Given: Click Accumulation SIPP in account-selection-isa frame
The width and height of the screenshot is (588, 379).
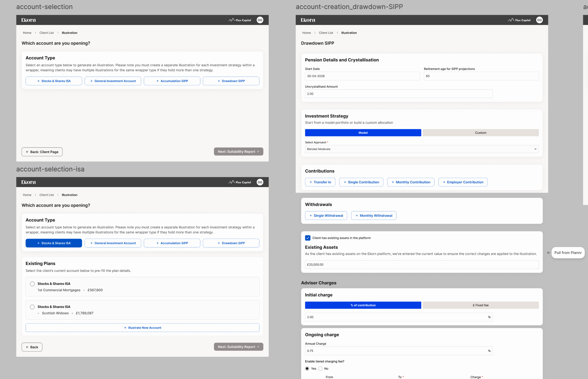Looking at the screenshot, I should pos(172,243).
